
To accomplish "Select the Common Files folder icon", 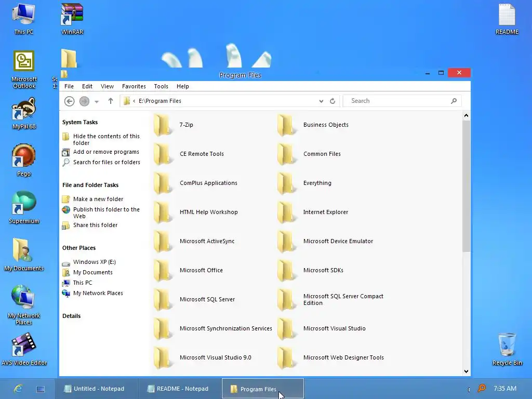I will pyautogui.click(x=286, y=154).
